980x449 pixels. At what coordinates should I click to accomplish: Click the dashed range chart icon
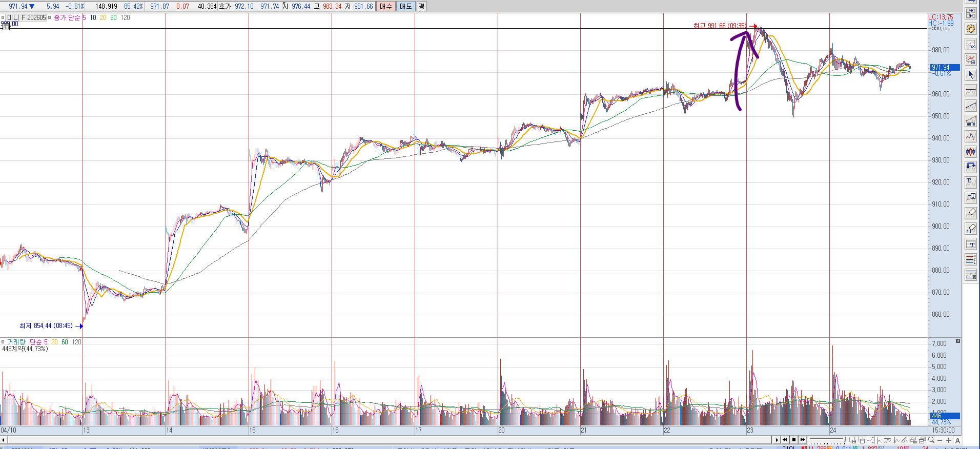pos(870,440)
